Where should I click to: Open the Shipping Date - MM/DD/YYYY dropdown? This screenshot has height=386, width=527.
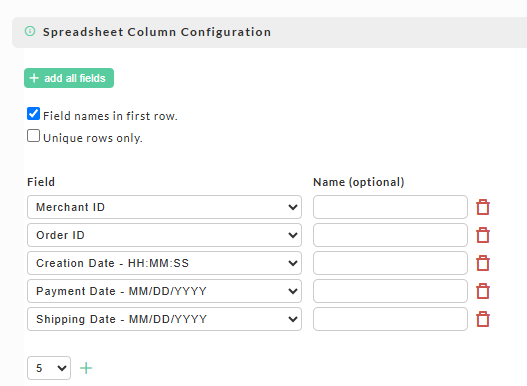pos(164,319)
